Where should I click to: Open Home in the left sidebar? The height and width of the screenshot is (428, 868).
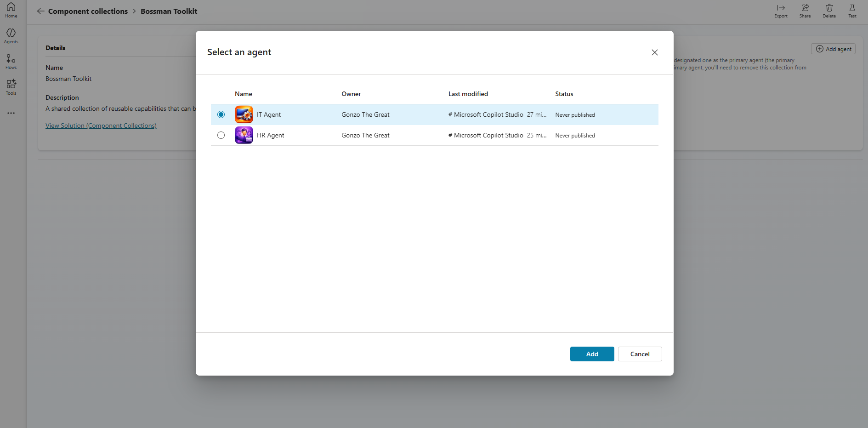tap(11, 10)
